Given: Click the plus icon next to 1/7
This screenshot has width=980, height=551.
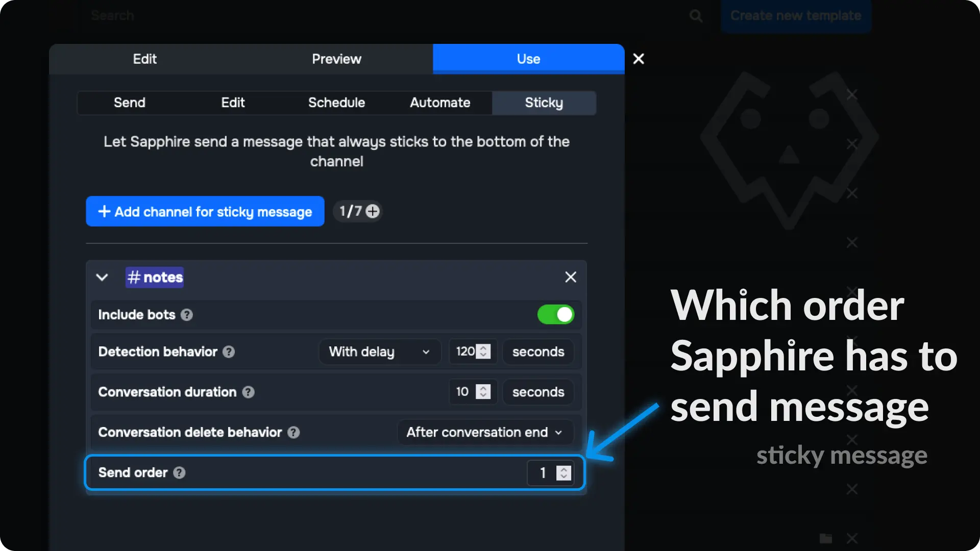Looking at the screenshot, I should (x=373, y=211).
